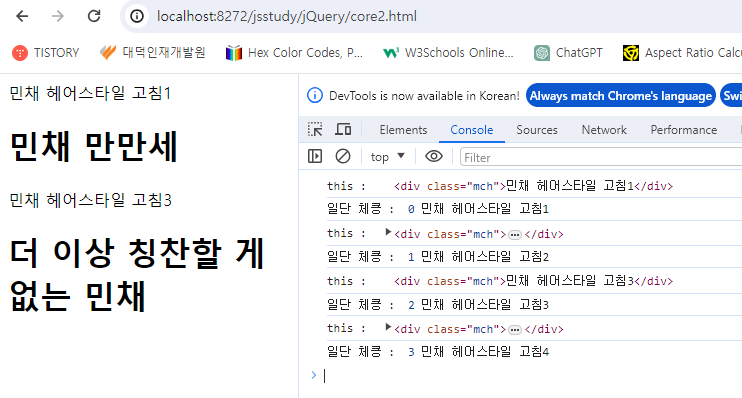Open the top JavaScript context dropdown

388,157
